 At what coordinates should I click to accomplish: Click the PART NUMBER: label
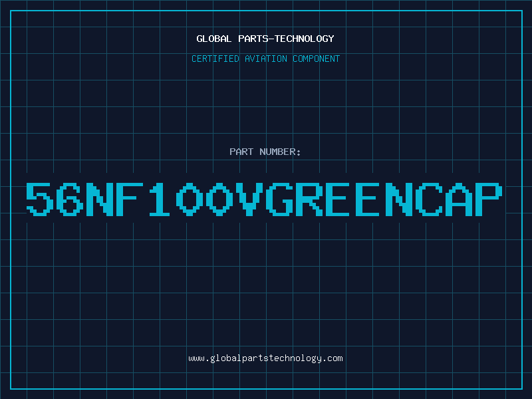(265, 152)
